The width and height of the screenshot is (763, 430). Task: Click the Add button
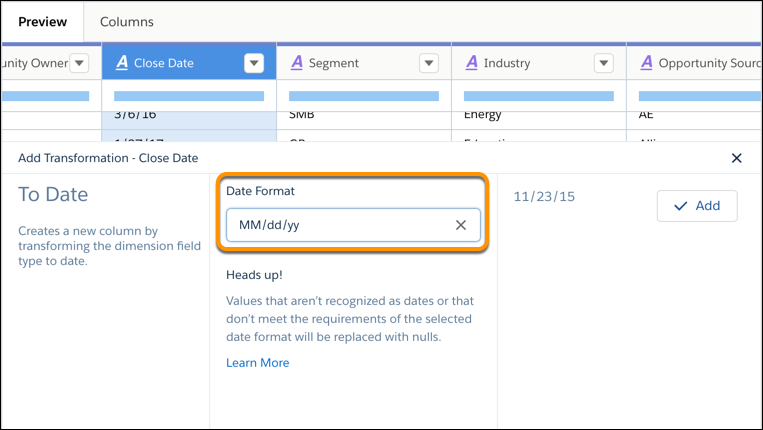[697, 205]
